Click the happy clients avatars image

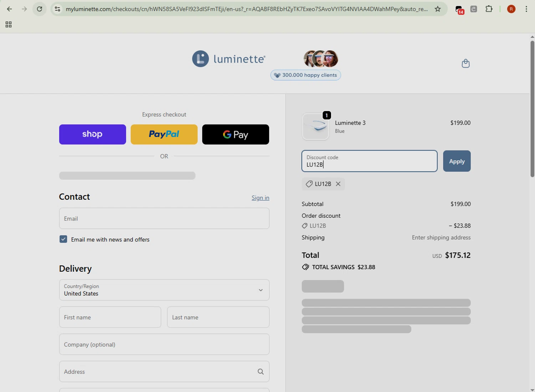321,59
